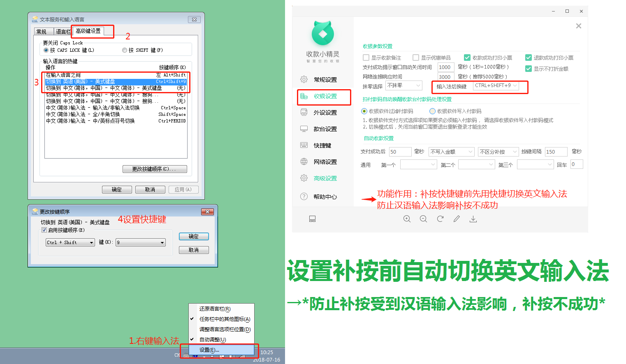The image size is (626, 364).
Task: Select row 中文(简体)输入法 - 全/半角切换
Action: (116, 114)
